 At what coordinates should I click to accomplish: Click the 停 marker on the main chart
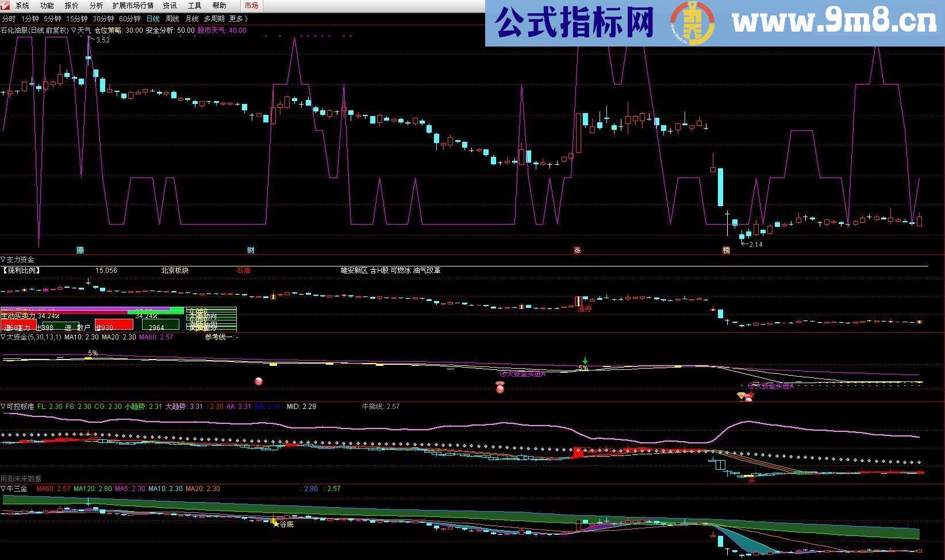click(80, 250)
